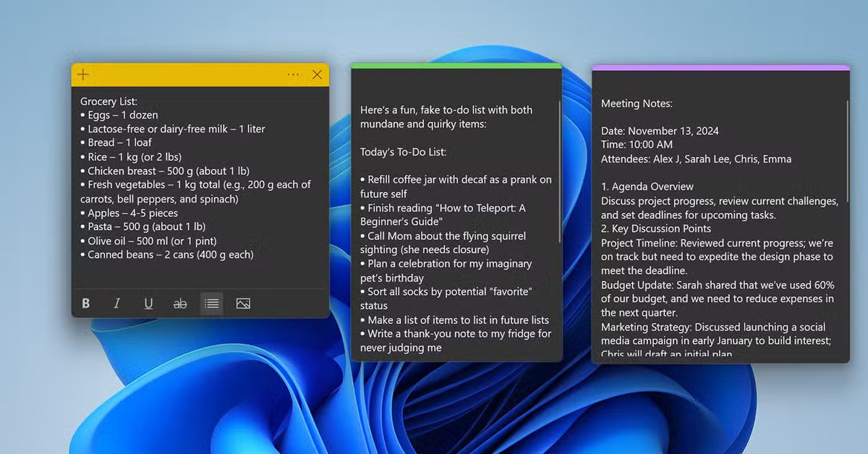
Task: Close the yellow Grocery List note
Action: pos(317,74)
